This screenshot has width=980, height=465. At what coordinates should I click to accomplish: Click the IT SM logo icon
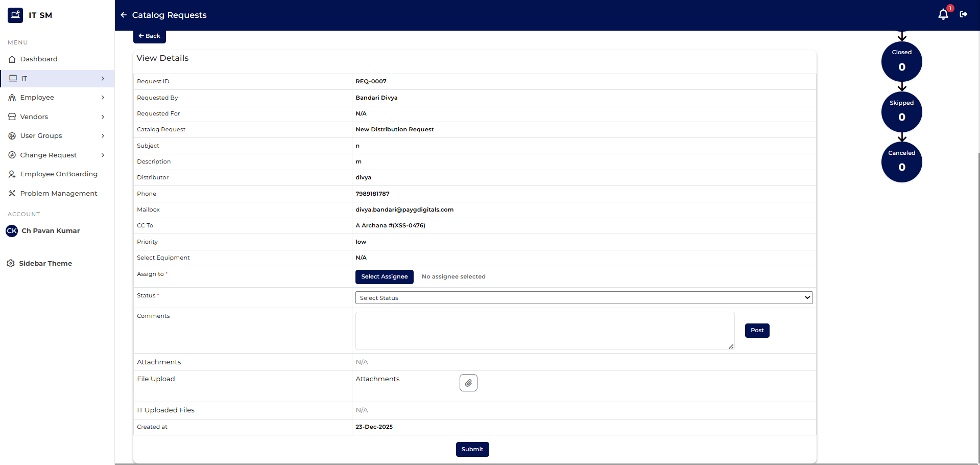pos(15,15)
